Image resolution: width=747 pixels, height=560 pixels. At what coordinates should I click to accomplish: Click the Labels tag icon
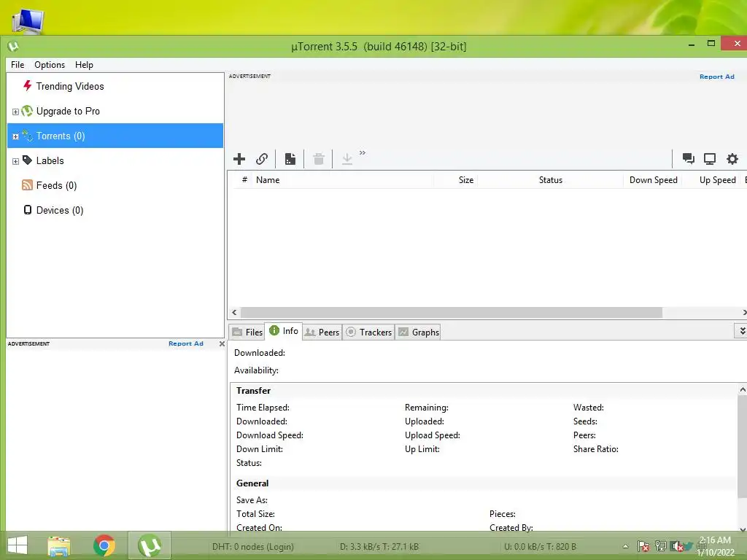pyautogui.click(x=27, y=160)
